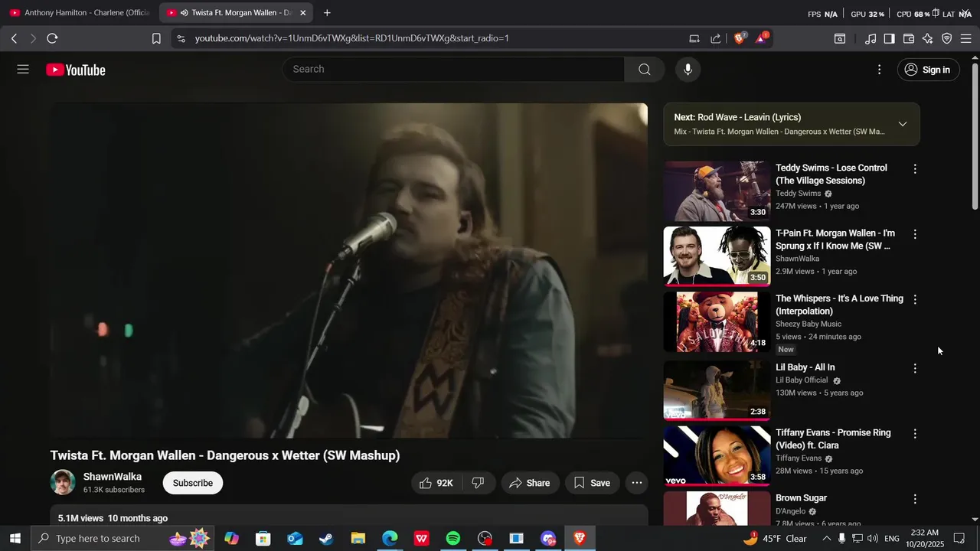Dislike the video with thumbs down
This screenshot has width=980, height=551.
[478, 483]
